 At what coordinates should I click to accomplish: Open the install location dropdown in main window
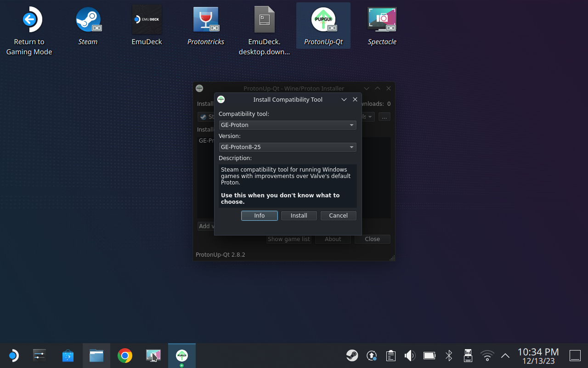[368, 117]
